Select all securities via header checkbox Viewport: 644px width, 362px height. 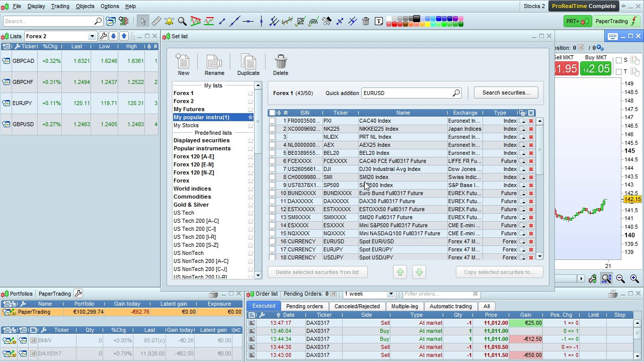272,113
